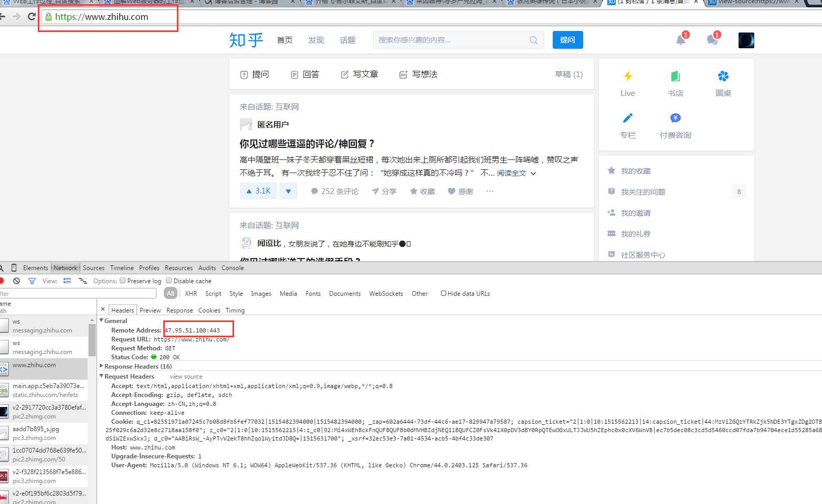Select the All filter toggle

click(x=171, y=294)
